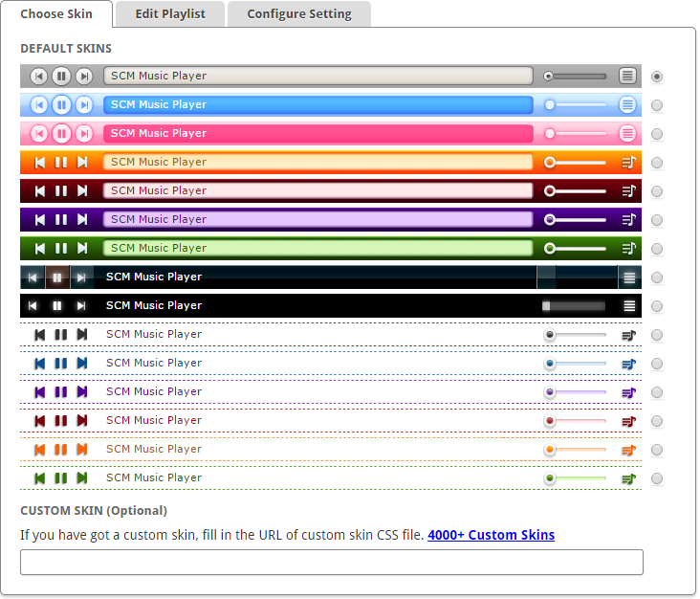Pick the pink skin radio button
The image size is (700, 599).
coord(657,134)
